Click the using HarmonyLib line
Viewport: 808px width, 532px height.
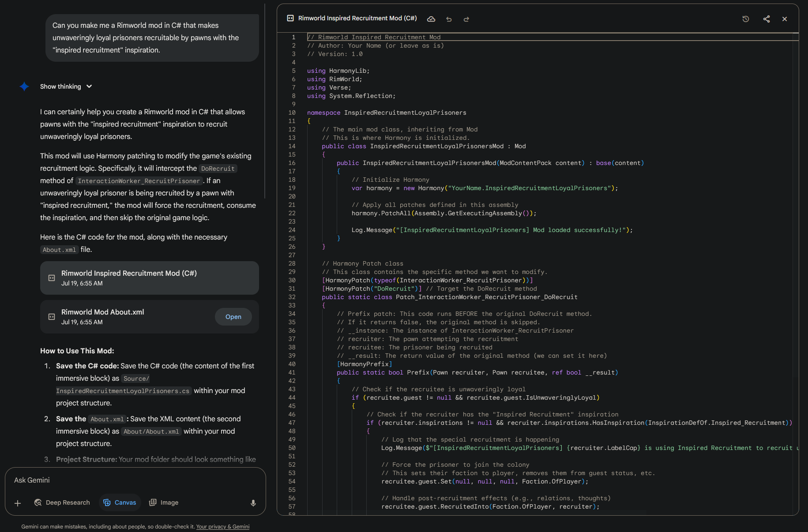coord(338,71)
